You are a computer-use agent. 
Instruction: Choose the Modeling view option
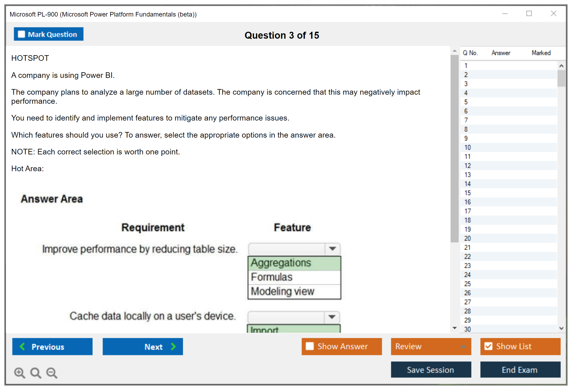click(294, 291)
